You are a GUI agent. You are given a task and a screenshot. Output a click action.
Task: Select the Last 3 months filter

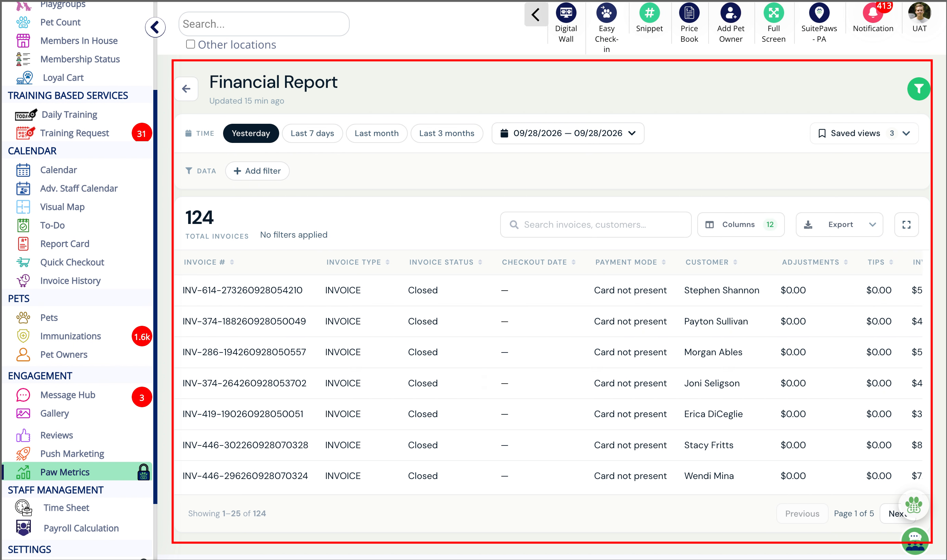pos(447,133)
